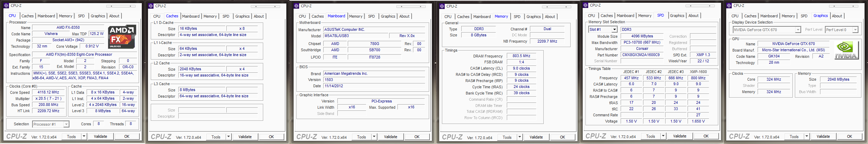The width and height of the screenshot is (868, 144).
Task: Select the Memory tab in the Caches window
Action: pyautogui.click(x=210, y=16)
